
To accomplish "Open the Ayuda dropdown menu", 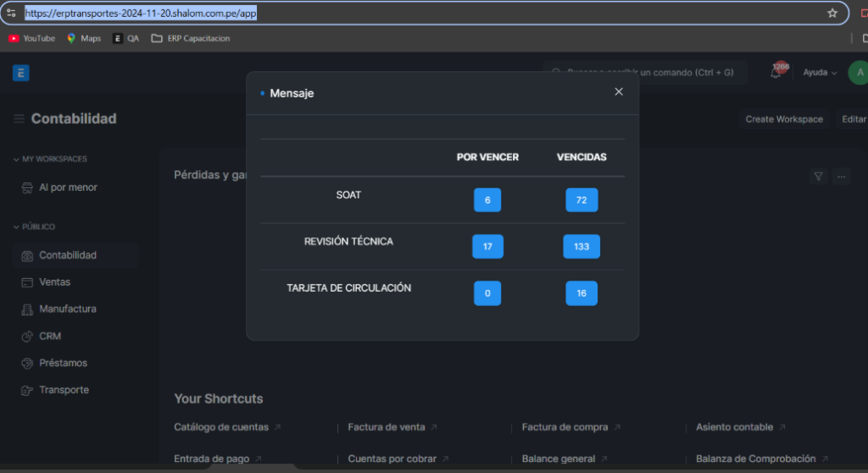I will [820, 73].
